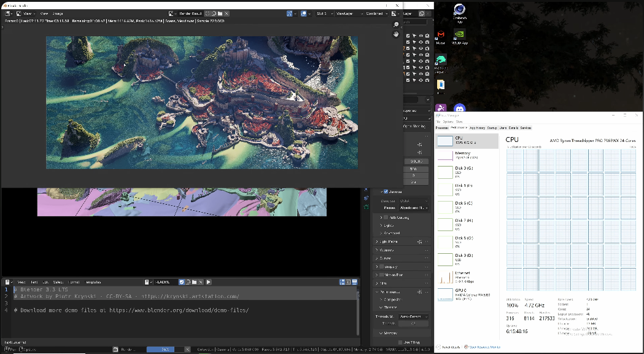Viewport: 644px width, 354px height.
Task: Open the ViewLayer dropdown in render header
Action: click(349, 14)
